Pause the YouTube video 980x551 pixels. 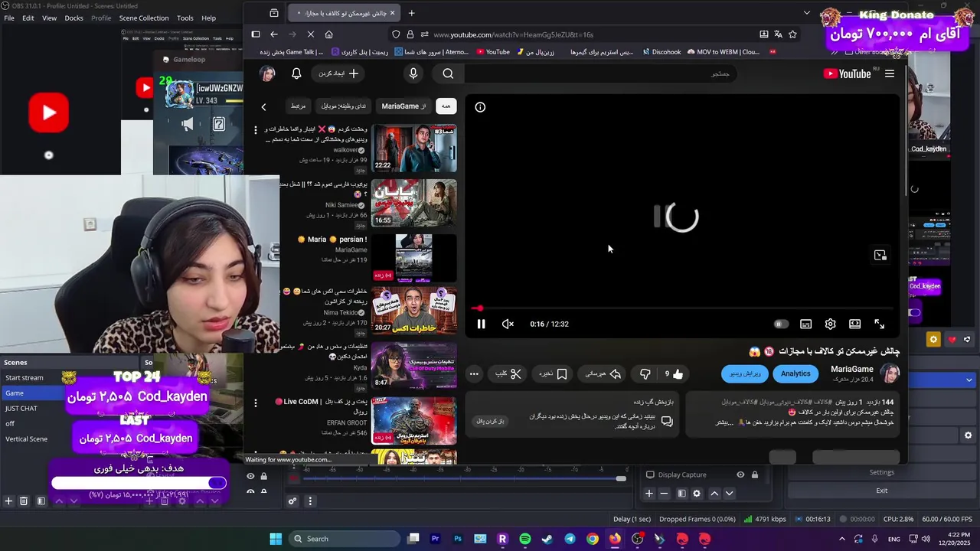pos(481,324)
